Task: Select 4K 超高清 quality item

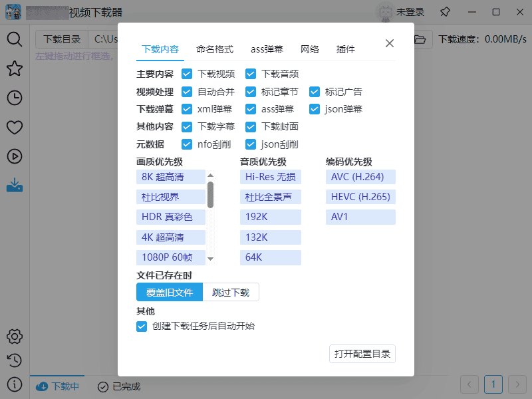Action: 171,237
